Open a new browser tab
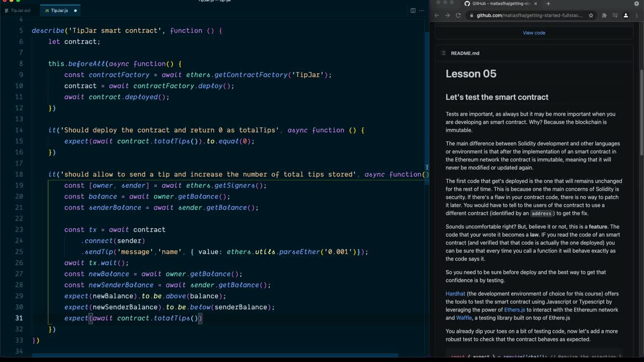The width and height of the screenshot is (644, 362). [548, 4]
